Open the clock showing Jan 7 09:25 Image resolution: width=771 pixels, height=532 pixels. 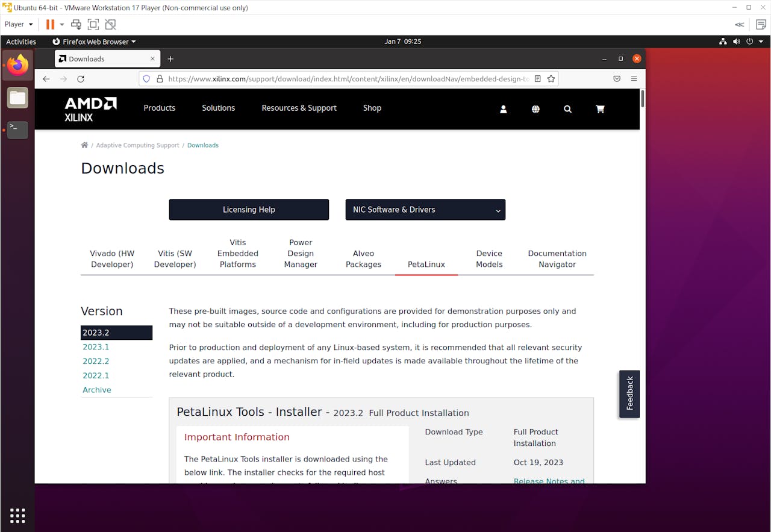pos(402,42)
